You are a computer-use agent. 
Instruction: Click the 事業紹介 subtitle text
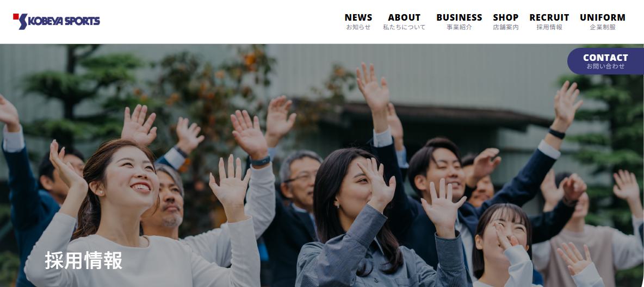pyautogui.click(x=459, y=27)
